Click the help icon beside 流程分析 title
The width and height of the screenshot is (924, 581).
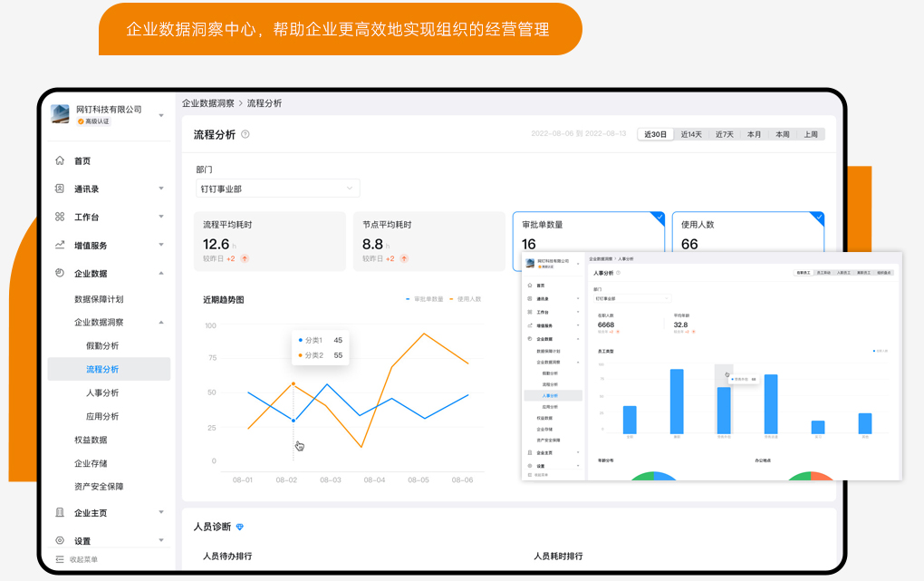[245, 135]
